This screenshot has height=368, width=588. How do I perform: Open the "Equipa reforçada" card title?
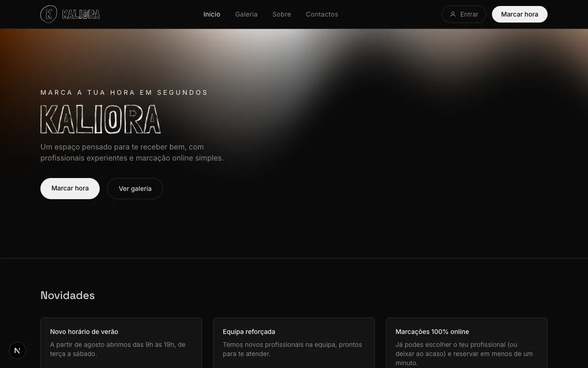249,332
